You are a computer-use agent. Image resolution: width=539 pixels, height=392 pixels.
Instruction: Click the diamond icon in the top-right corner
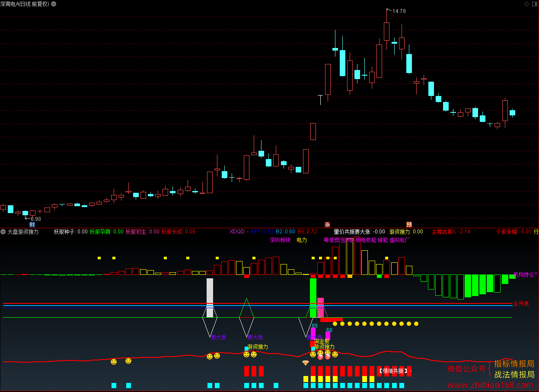(x=526, y=4)
